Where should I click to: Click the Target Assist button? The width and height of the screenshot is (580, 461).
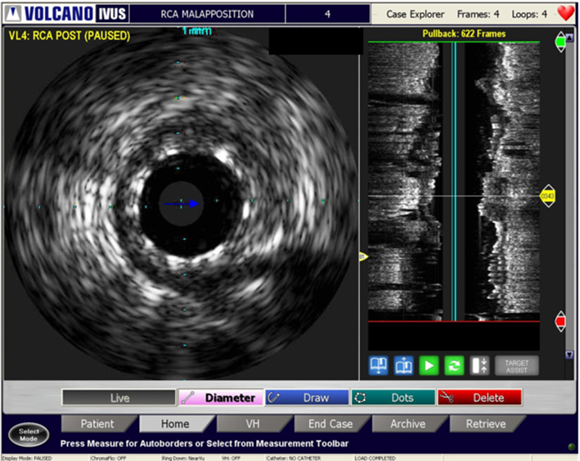click(x=517, y=366)
